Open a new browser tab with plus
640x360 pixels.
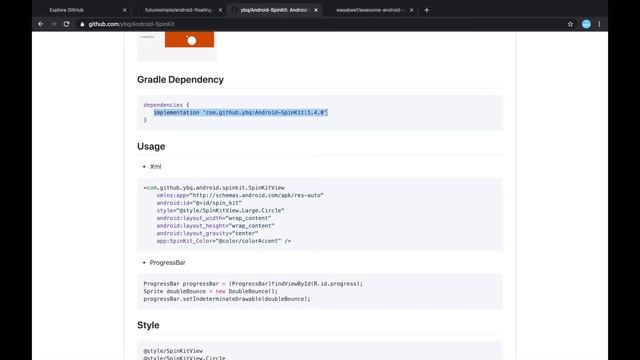[x=427, y=10]
